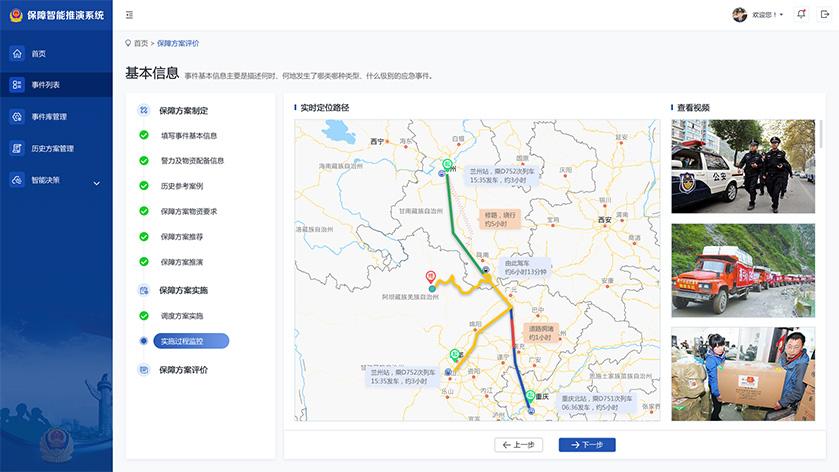The height and width of the screenshot is (472, 839).
Task: Click the 西安 city label on map
Action: coord(604,220)
